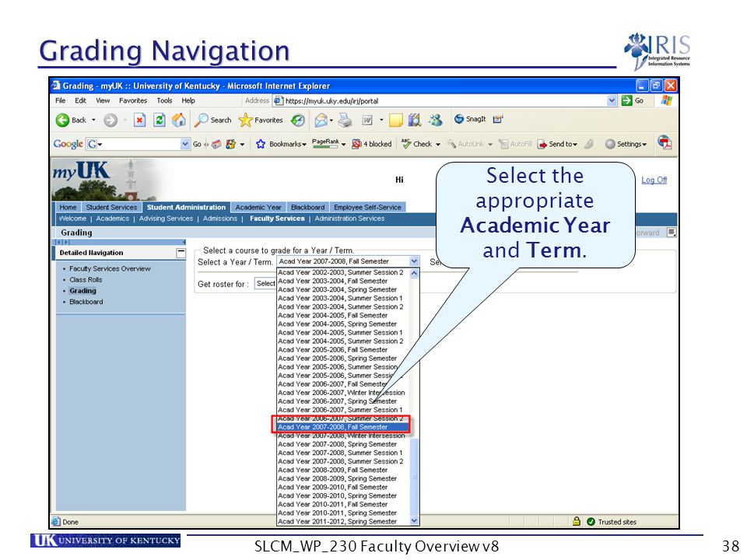This screenshot has width=747, height=560.
Task: Click the Forward arrow icon
Action: point(110,120)
